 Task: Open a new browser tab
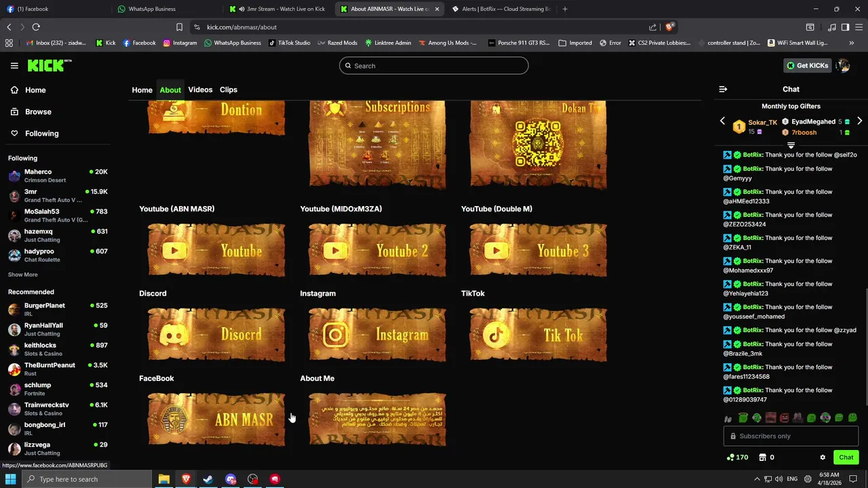(565, 9)
